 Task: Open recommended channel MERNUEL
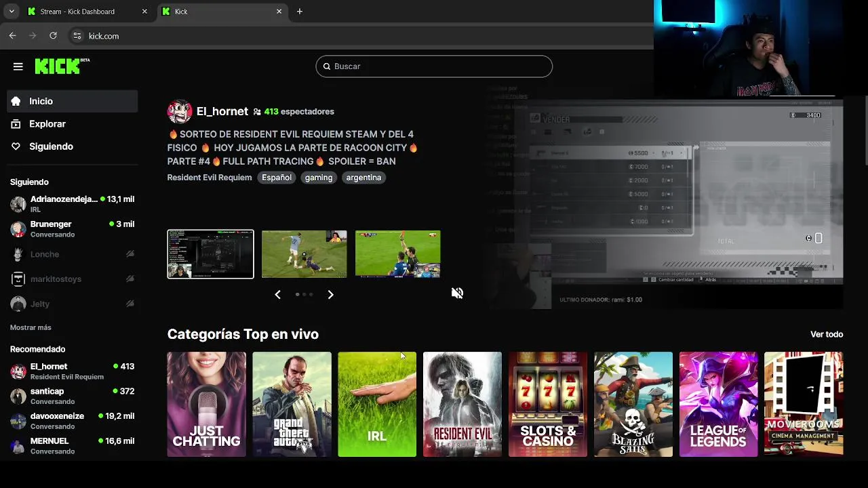tap(72, 445)
